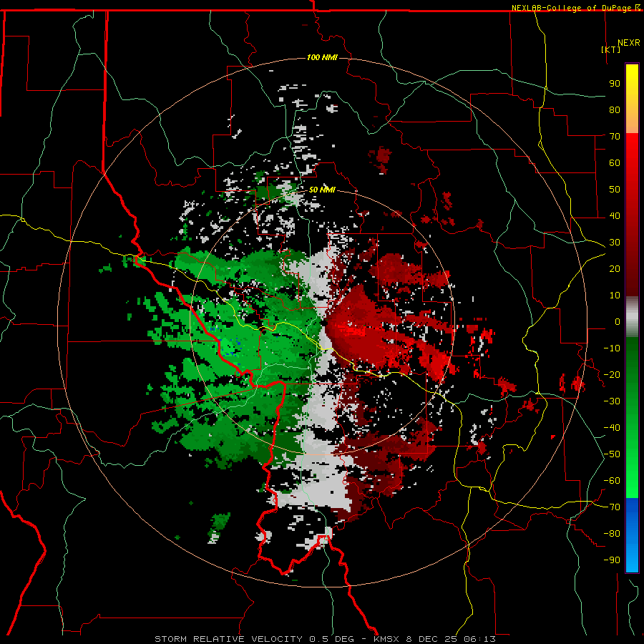This screenshot has width=644, height=644.
Task: Click the NEXR label above the scale
Action: (x=629, y=43)
